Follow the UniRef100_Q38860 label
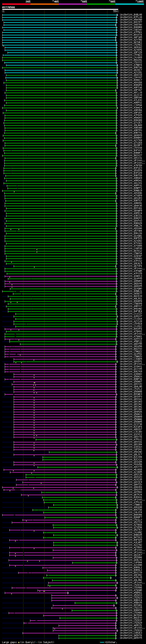 131,374
